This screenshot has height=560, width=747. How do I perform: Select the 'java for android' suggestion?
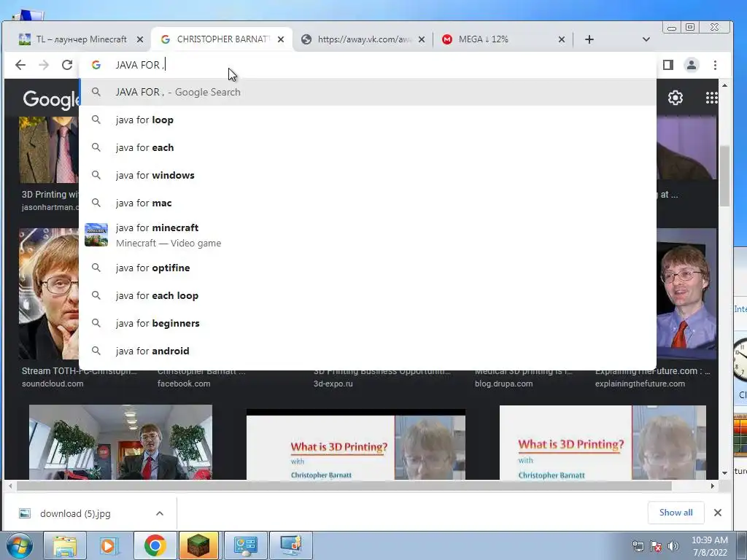368,351
